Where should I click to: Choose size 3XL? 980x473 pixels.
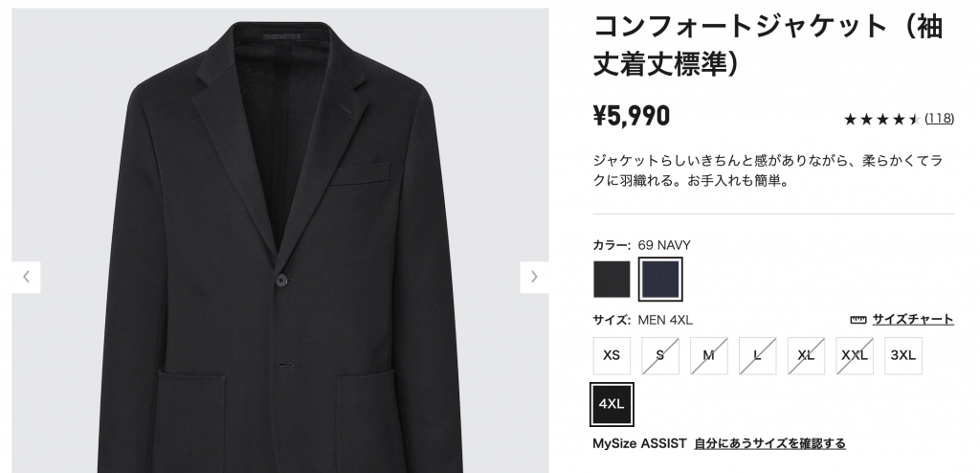click(x=903, y=355)
